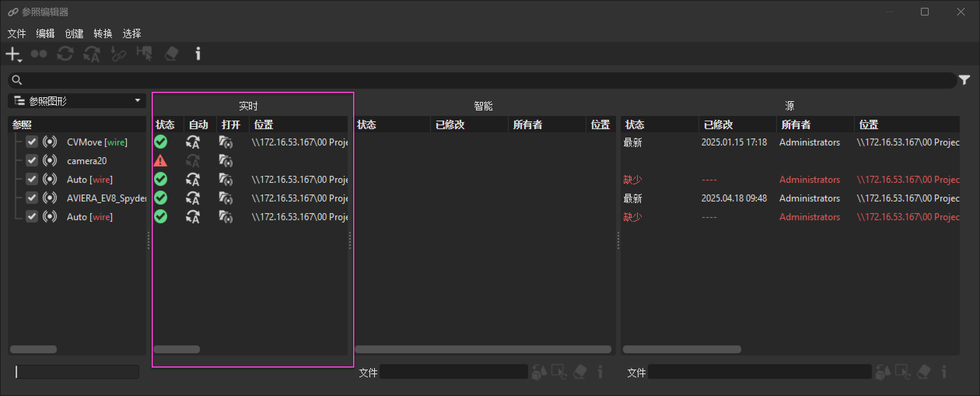Click the link chain toolbar icon
The width and height of the screenshot is (980, 396).
(x=118, y=54)
